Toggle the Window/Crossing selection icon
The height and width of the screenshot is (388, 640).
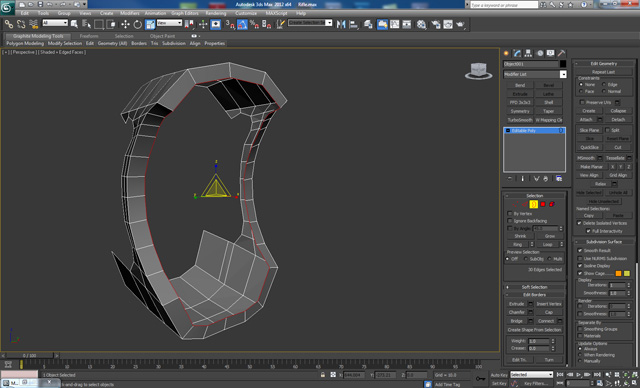(111, 24)
